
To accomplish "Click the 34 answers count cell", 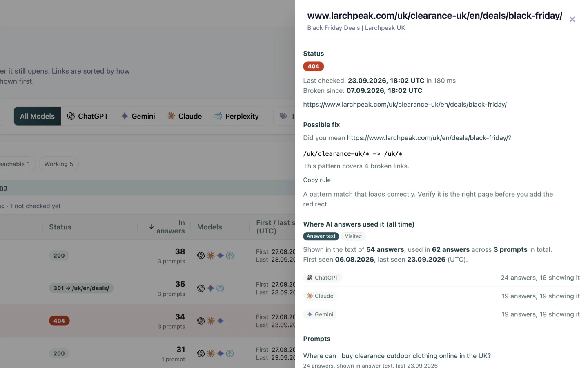I will [171, 321].
